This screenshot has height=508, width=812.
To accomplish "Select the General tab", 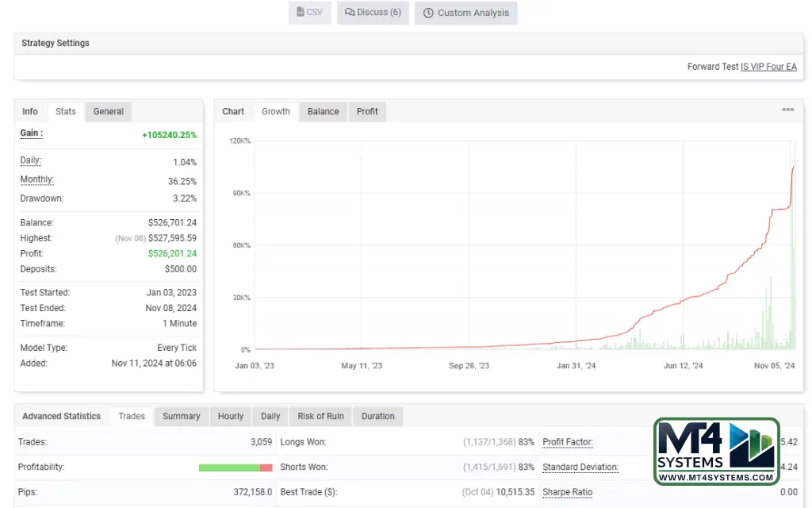I will (108, 112).
